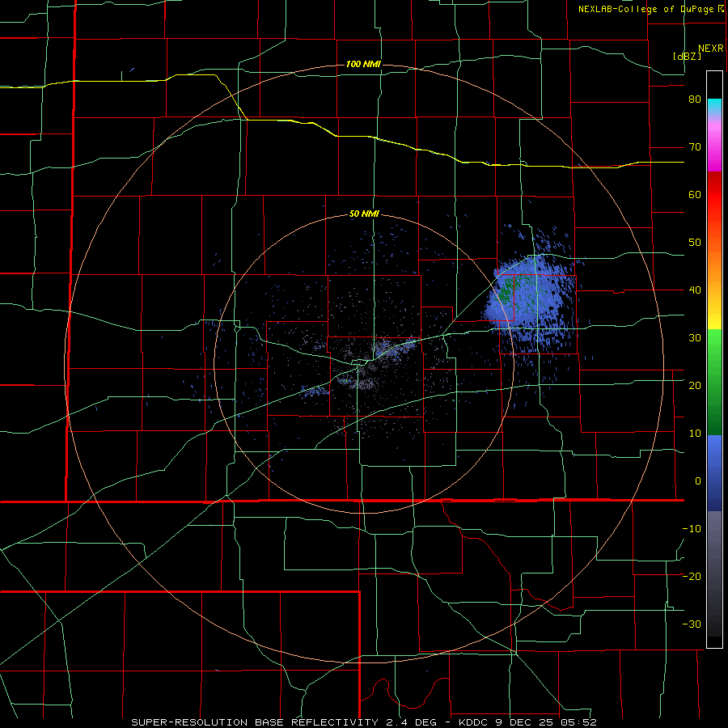Click the 0 value on the dBZ scale

tap(698, 481)
